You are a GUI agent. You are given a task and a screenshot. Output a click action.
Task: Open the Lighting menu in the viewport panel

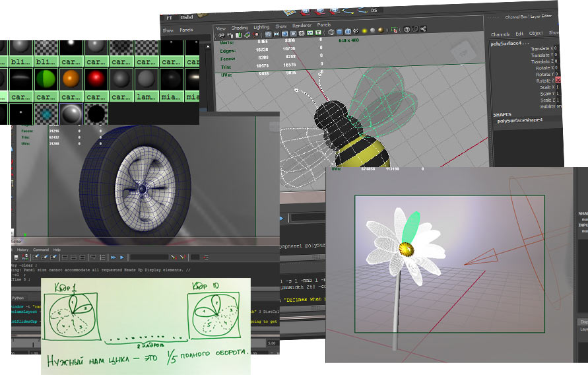point(261,28)
